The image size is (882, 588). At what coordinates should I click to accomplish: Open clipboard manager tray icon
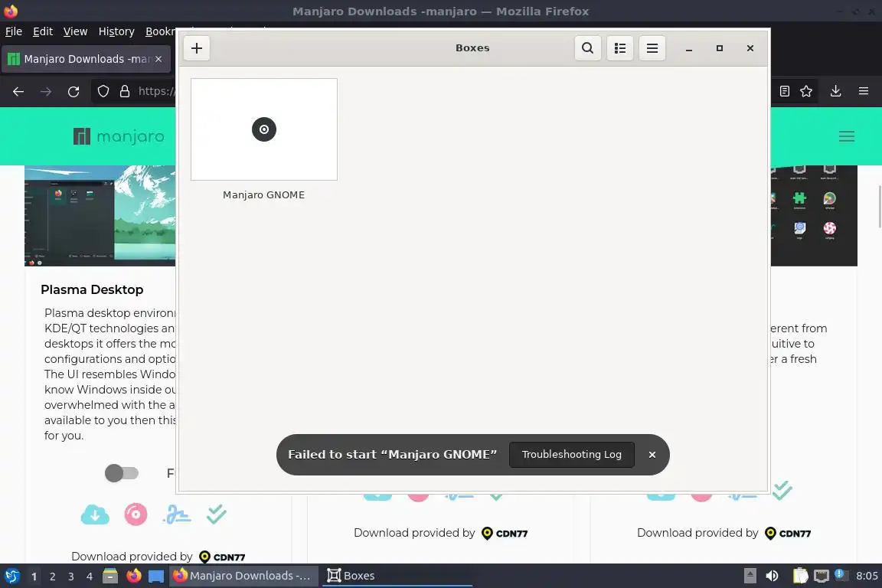click(800, 577)
